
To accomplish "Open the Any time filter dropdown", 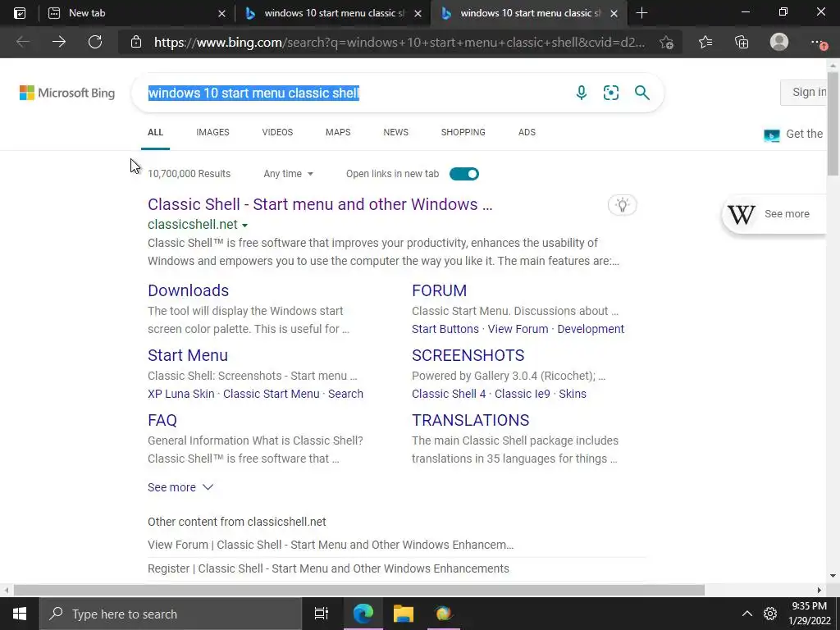I will coord(288,174).
